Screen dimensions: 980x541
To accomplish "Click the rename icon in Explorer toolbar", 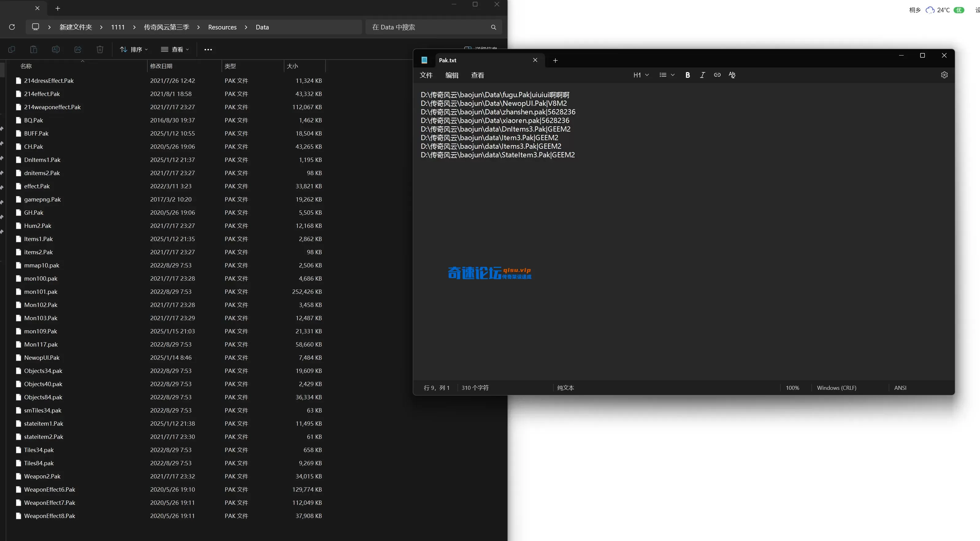I will tap(56, 49).
